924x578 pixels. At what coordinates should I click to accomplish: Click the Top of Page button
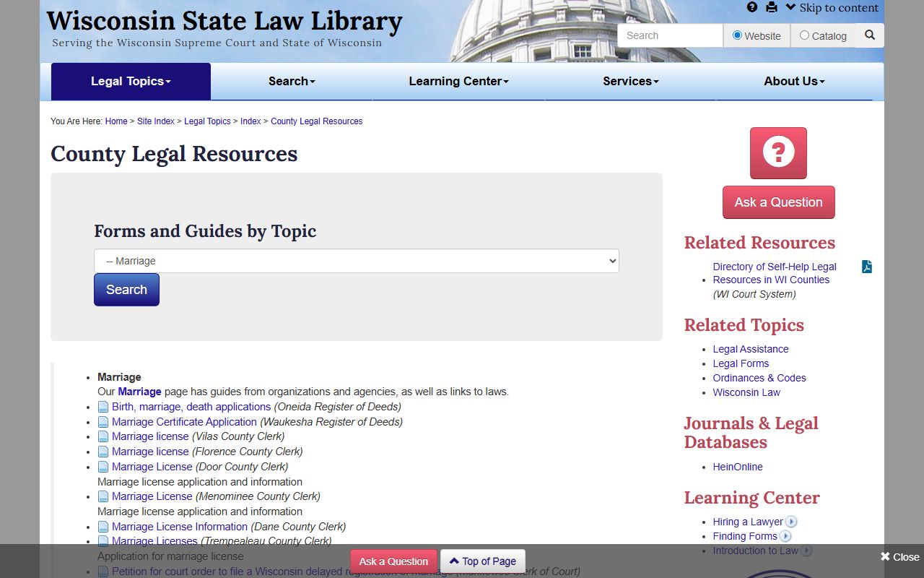tap(483, 561)
